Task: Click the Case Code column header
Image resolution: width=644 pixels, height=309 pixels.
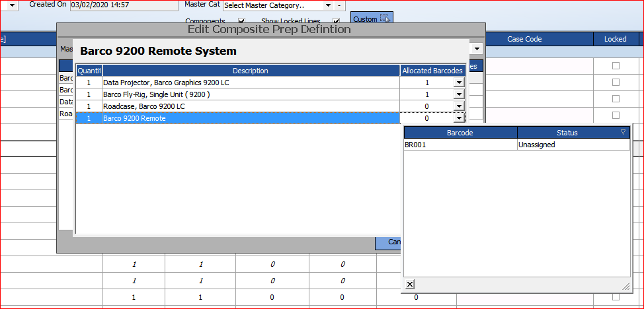Action: (524, 39)
